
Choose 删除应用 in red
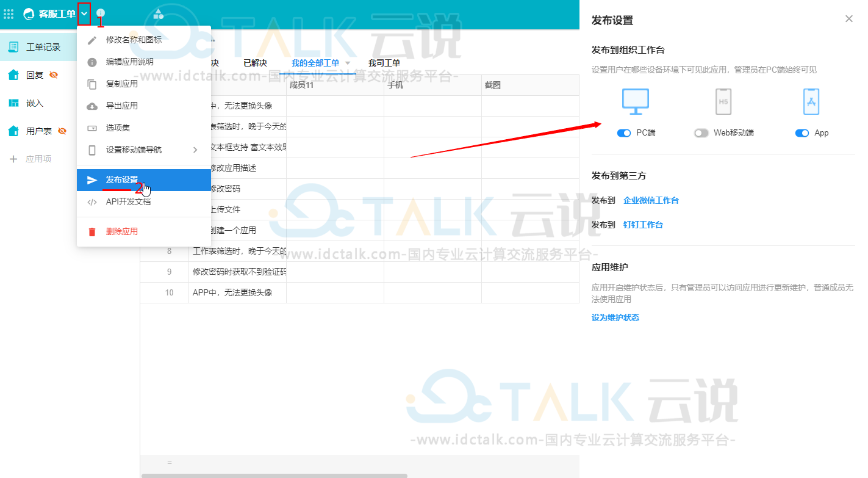click(x=144, y=231)
